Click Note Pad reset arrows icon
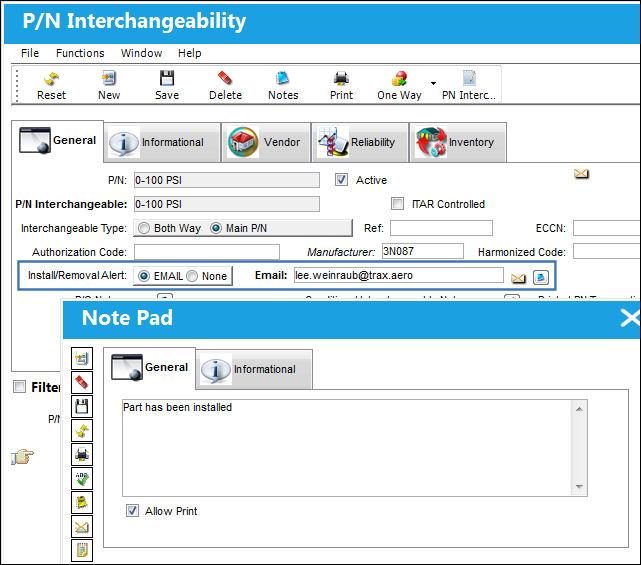 click(82, 430)
